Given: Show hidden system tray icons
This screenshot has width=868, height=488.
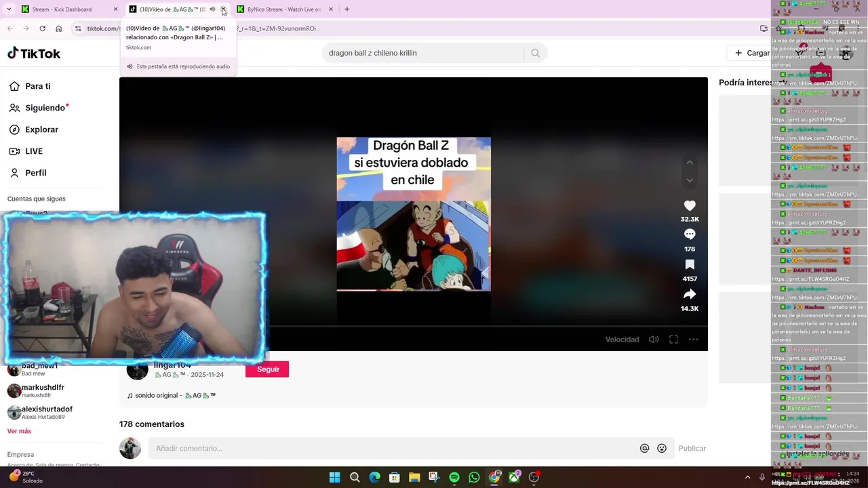Looking at the screenshot, I should click(748, 477).
